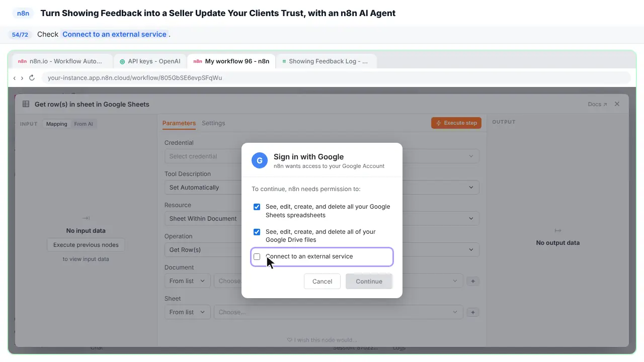Image resolution: width=644 pixels, height=362 pixels.
Task: Click the Showing Feedback Log tab favicon
Action: pyautogui.click(x=284, y=61)
